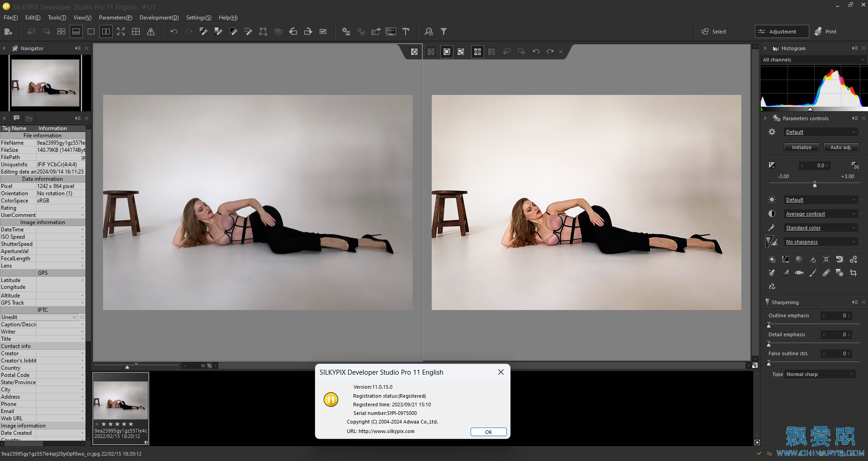This screenshot has height=461, width=868.
Task: Open the Parameters menu
Action: (x=115, y=18)
